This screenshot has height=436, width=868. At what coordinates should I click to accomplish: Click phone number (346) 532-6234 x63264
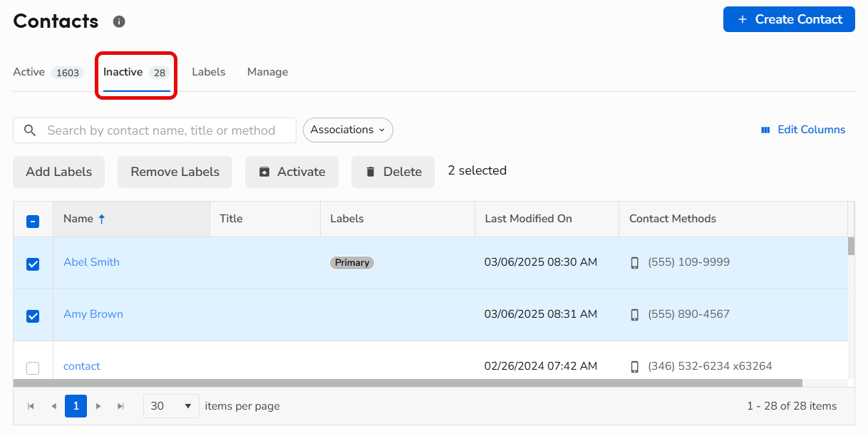(x=710, y=366)
